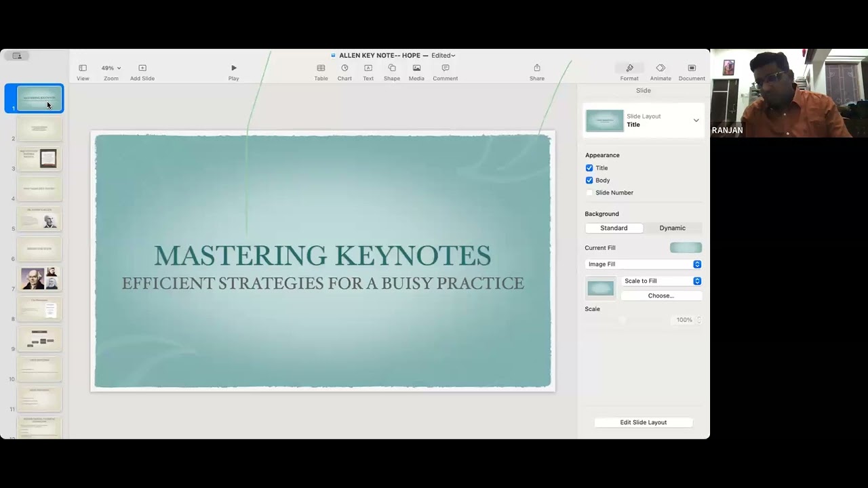Image resolution: width=868 pixels, height=488 pixels.
Task: Start slideshow with Play button
Action: (x=234, y=68)
